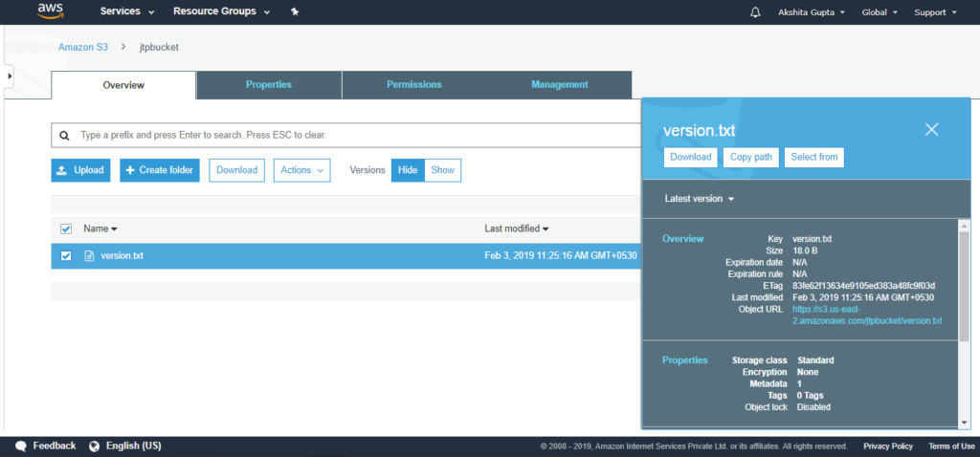980x457 pixels.
Task: Go to the Amazon S3 breadcrumb link
Action: (x=83, y=47)
